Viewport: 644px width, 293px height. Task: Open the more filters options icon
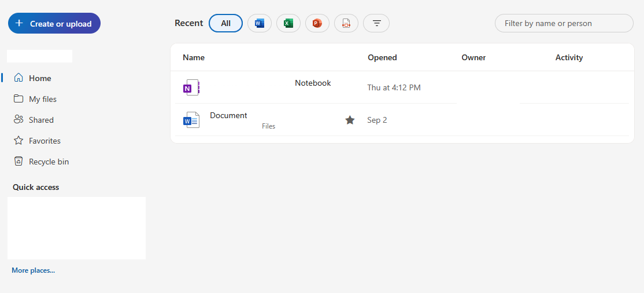coord(376,23)
